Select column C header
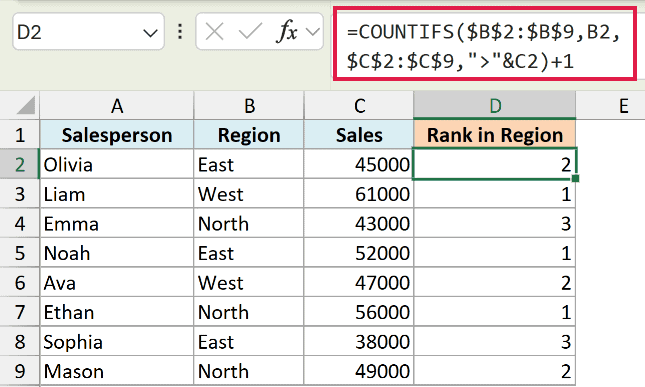 tap(359, 106)
